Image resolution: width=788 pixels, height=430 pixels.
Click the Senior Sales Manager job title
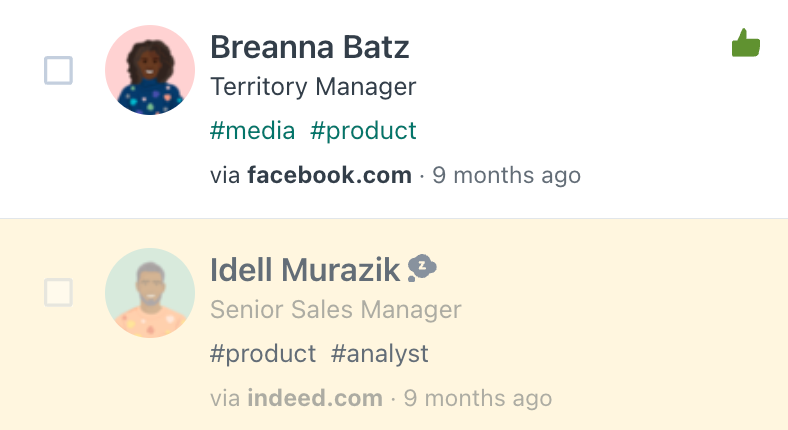pyautogui.click(x=336, y=309)
